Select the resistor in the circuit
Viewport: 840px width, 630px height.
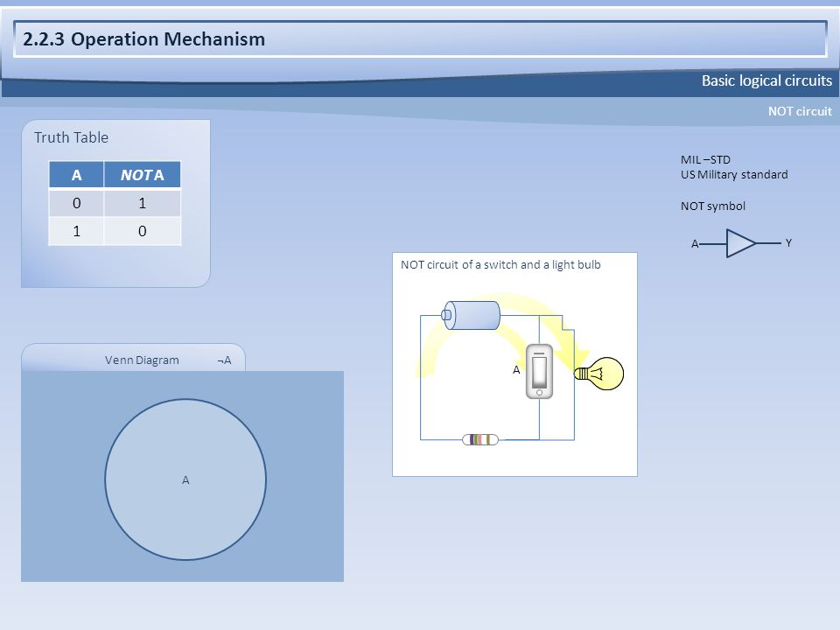pos(480,440)
